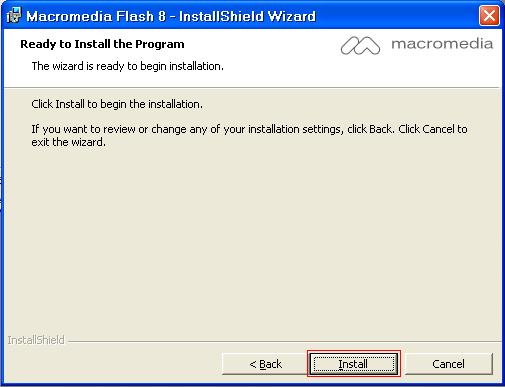Click the 'exit the wizard.' text line
Viewport: 505px width, 387px height.
pos(68,142)
